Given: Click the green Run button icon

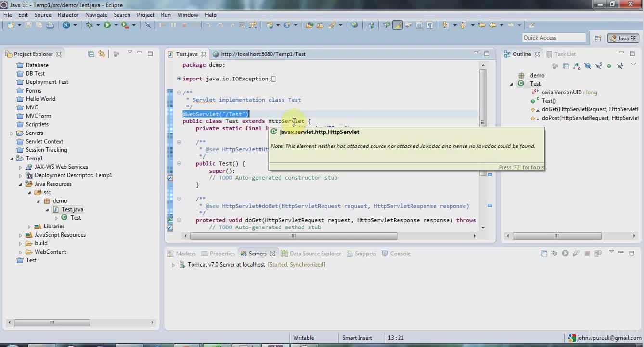Looking at the screenshot, I should 107,25.
